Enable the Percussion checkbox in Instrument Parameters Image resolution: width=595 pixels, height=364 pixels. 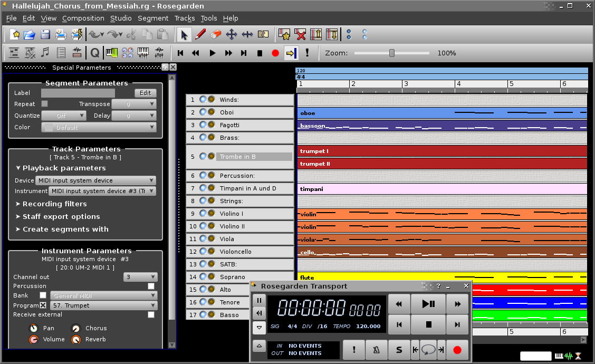point(151,286)
